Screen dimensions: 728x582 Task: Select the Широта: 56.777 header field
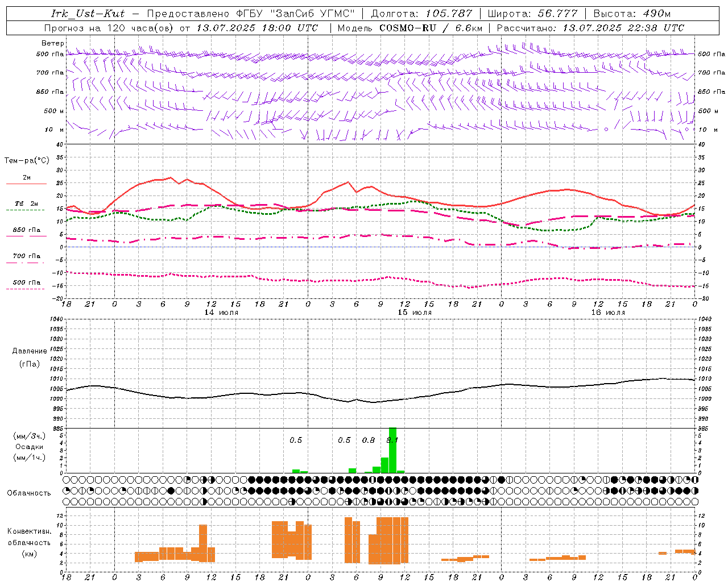[x=532, y=14]
